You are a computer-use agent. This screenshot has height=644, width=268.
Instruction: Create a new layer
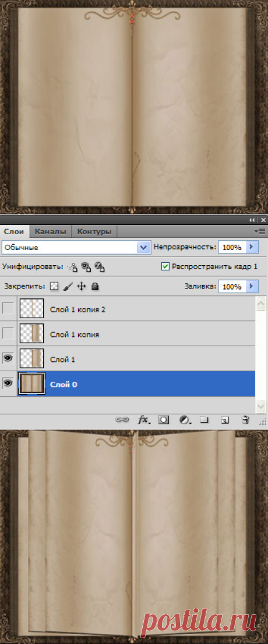point(224,420)
